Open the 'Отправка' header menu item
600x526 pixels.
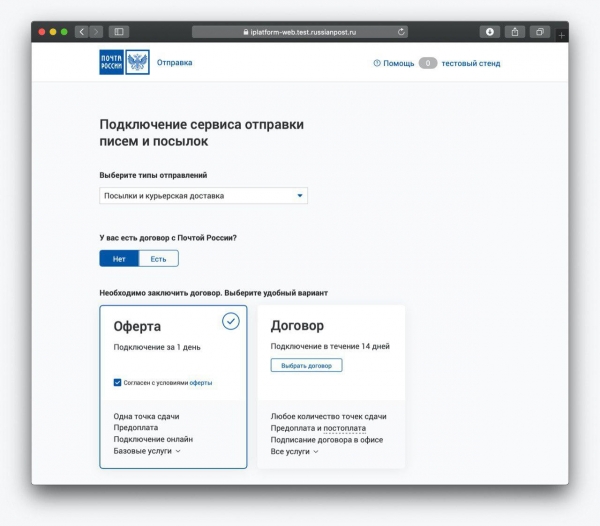(x=174, y=63)
